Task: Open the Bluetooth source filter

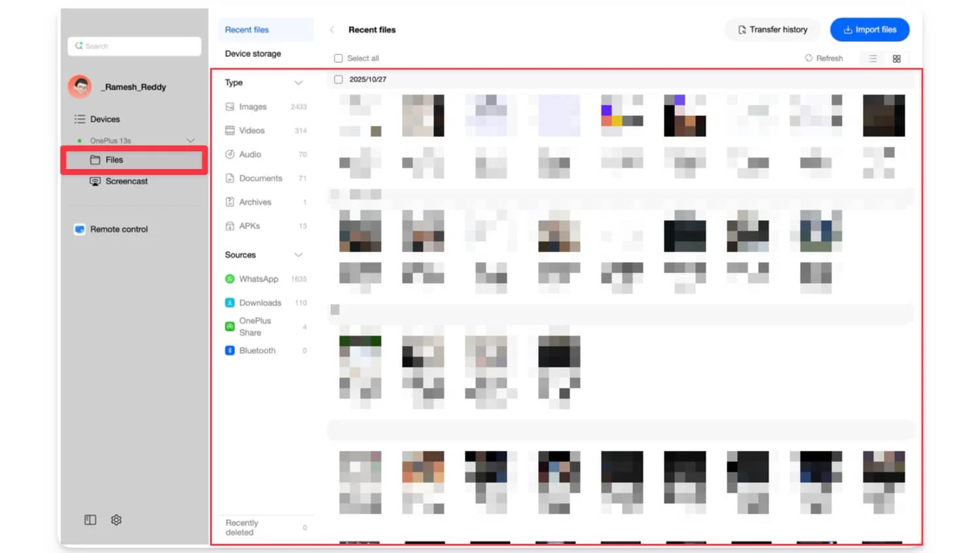Action: tap(257, 351)
